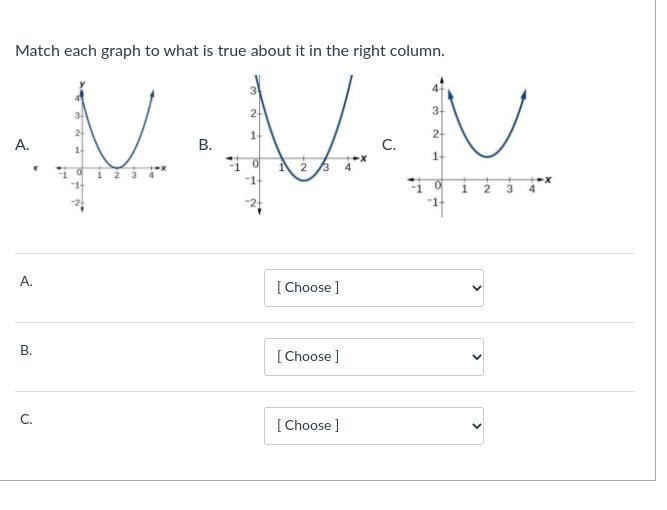Open the [Choose] dropdown for row A
Viewport: 667px width, 510px height.
(x=373, y=288)
